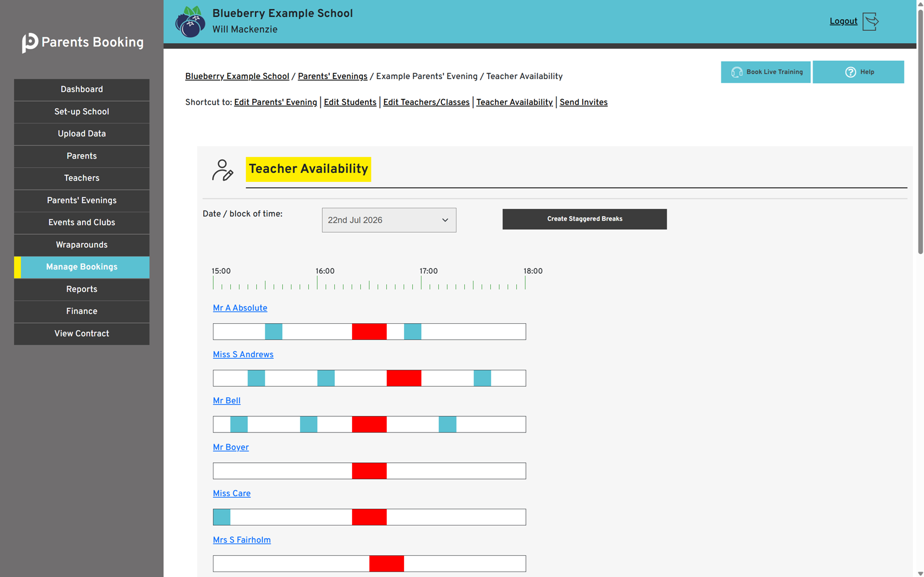Image resolution: width=924 pixels, height=577 pixels.
Task: Open Mr Bell teacher link
Action: tap(226, 401)
